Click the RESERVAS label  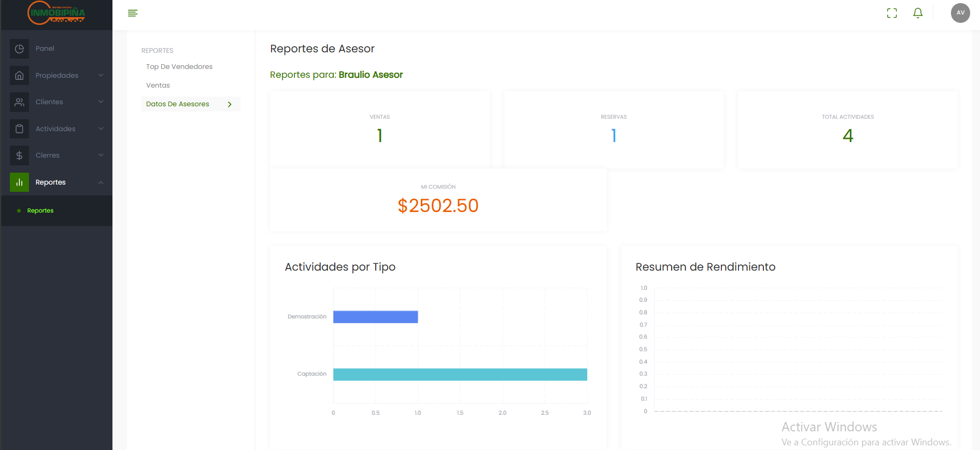[614, 117]
